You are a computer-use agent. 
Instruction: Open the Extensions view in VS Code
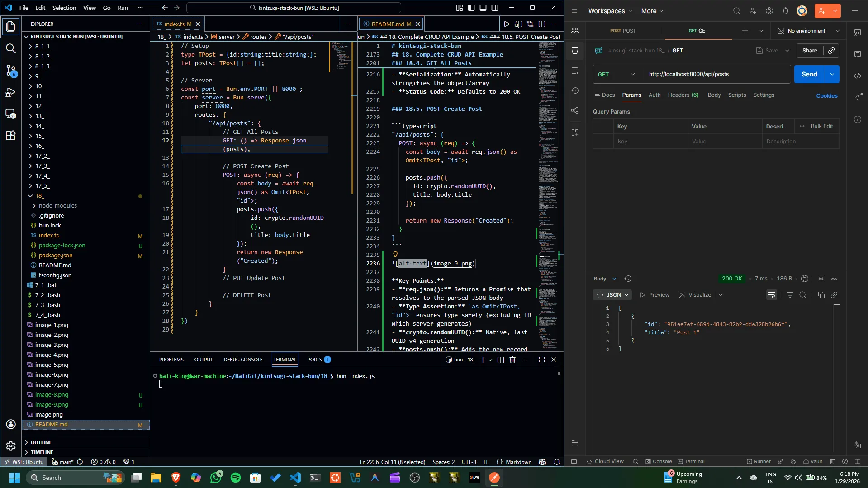click(10, 135)
